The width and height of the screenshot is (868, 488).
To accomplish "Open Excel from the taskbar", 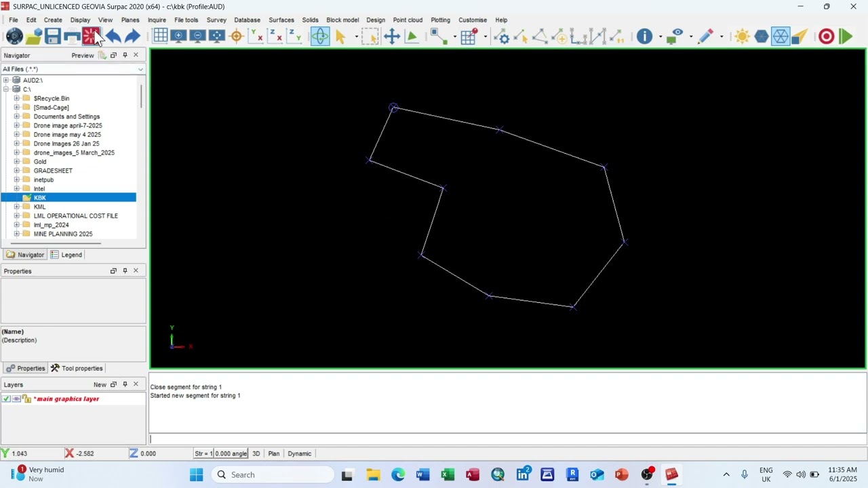I will coord(448,474).
